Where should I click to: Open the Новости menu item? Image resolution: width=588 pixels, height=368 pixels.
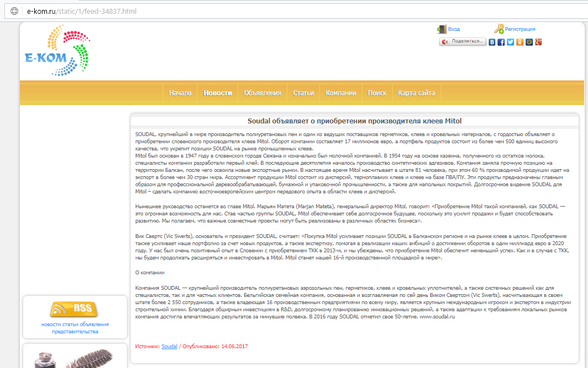coord(217,93)
